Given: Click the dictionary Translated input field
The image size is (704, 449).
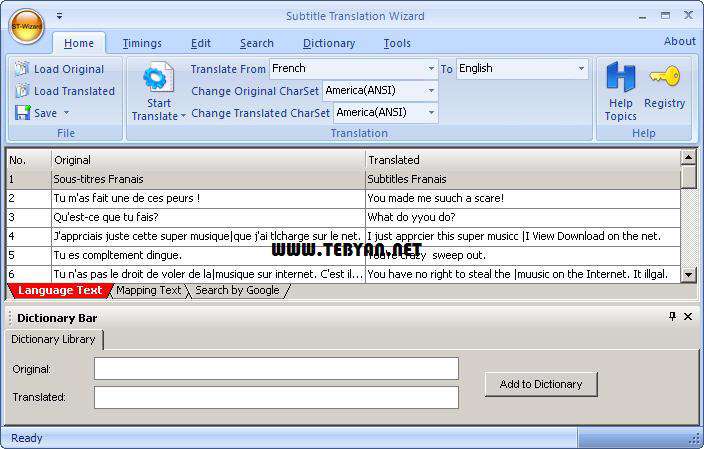Looking at the screenshot, I should tap(277, 397).
